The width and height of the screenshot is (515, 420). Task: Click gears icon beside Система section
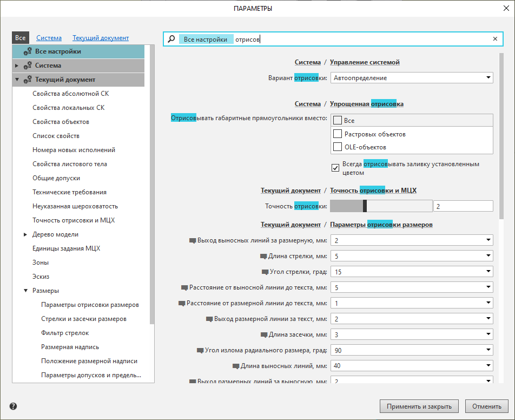pyautogui.click(x=28, y=65)
